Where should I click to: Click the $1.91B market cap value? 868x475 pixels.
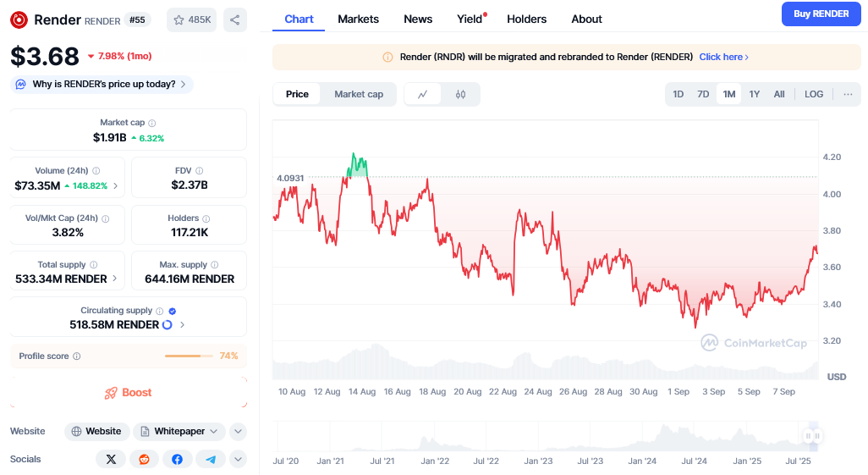[110, 137]
